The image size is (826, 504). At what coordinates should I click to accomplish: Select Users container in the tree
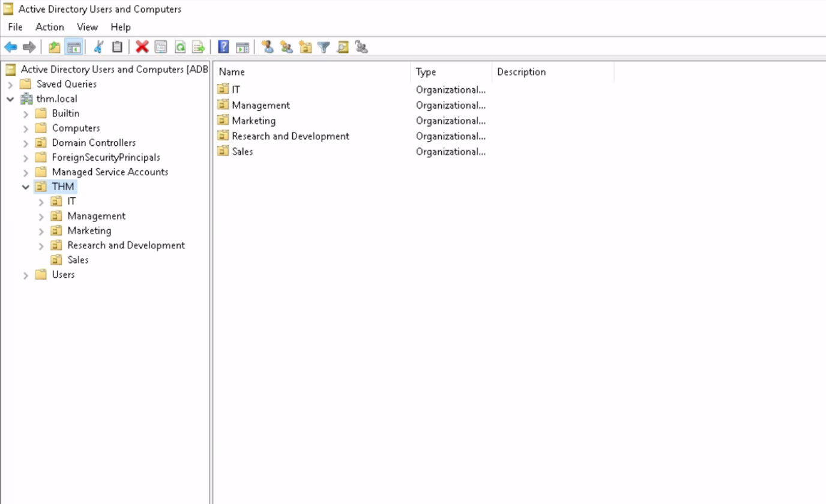(x=63, y=274)
